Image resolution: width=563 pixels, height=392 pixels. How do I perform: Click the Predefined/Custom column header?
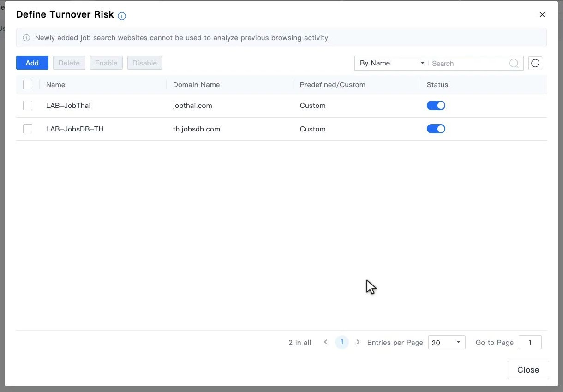pyautogui.click(x=332, y=85)
